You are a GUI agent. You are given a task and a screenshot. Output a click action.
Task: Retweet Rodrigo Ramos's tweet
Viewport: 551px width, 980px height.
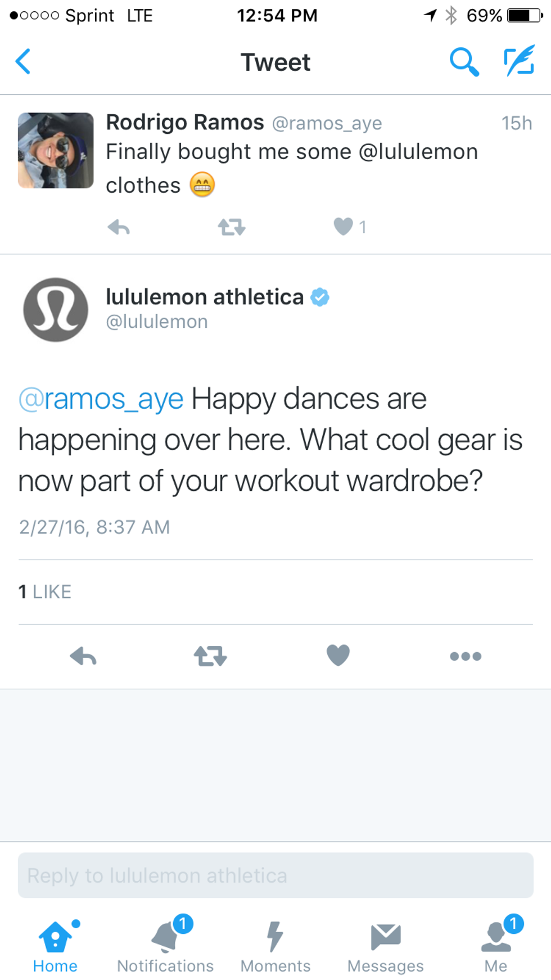coord(232,227)
